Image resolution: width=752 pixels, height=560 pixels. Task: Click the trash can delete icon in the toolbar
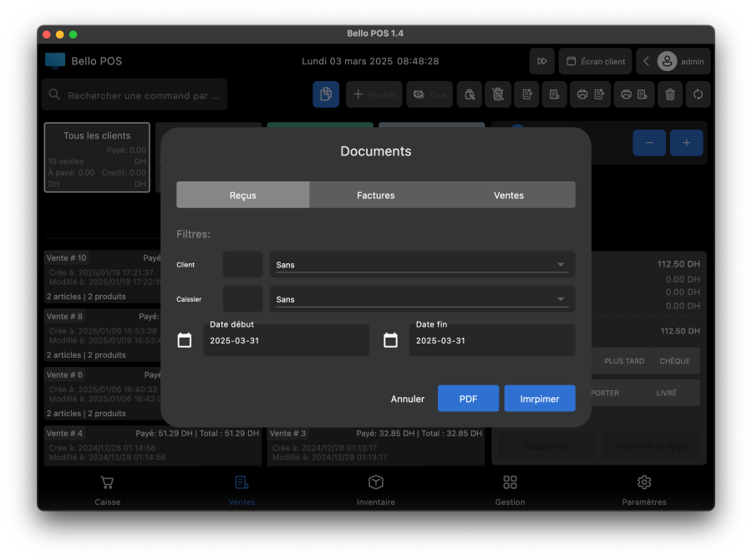point(669,94)
